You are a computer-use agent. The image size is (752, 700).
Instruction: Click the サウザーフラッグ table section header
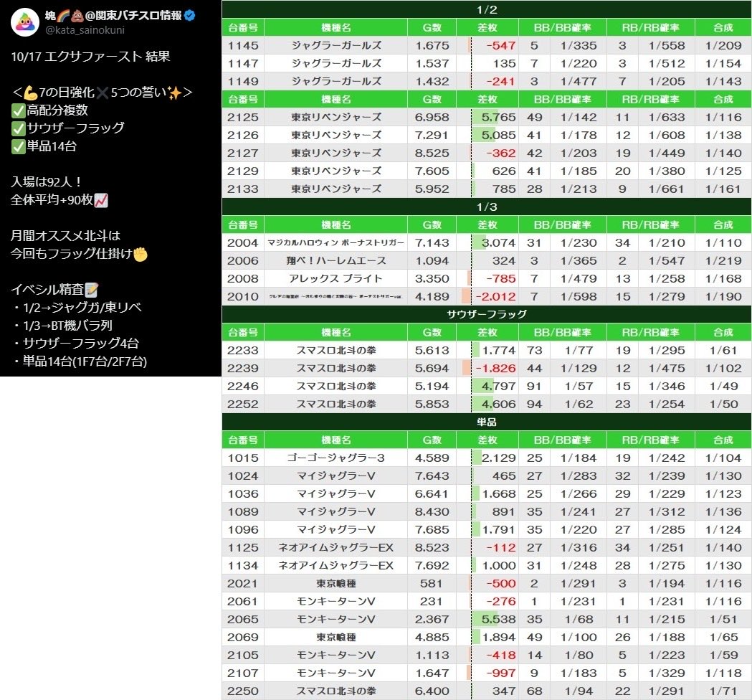coord(486,314)
